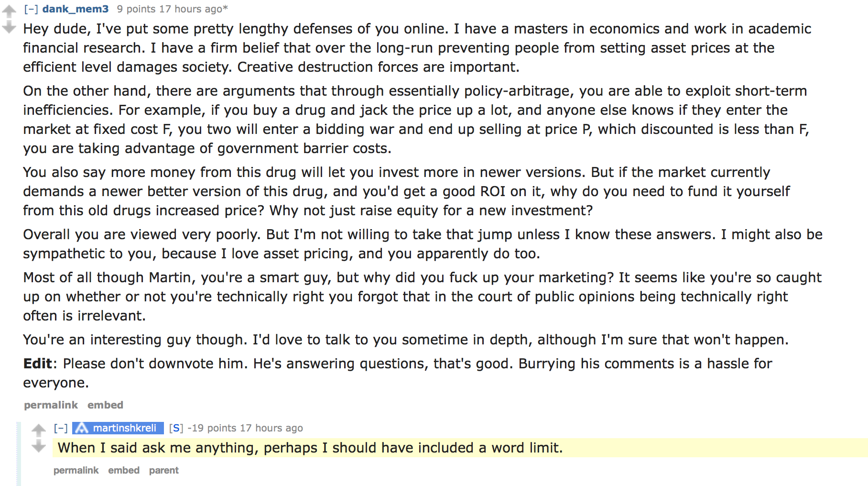Open martinshkreli's user profile
Viewport: 868px width, 486px height.
click(124, 428)
